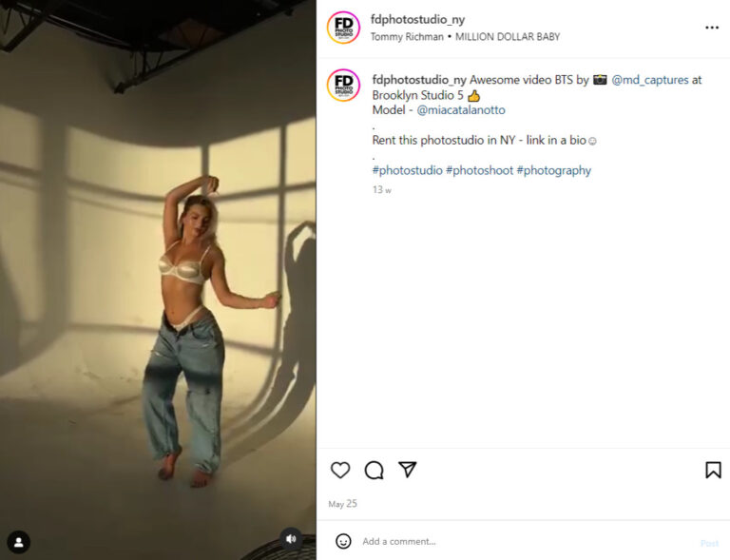
Task: Click the FD Photo Studio header avatar
Action: (x=343, y=28)
